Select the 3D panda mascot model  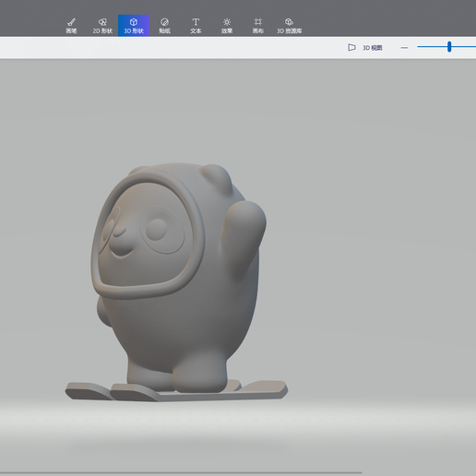point(177,281)
